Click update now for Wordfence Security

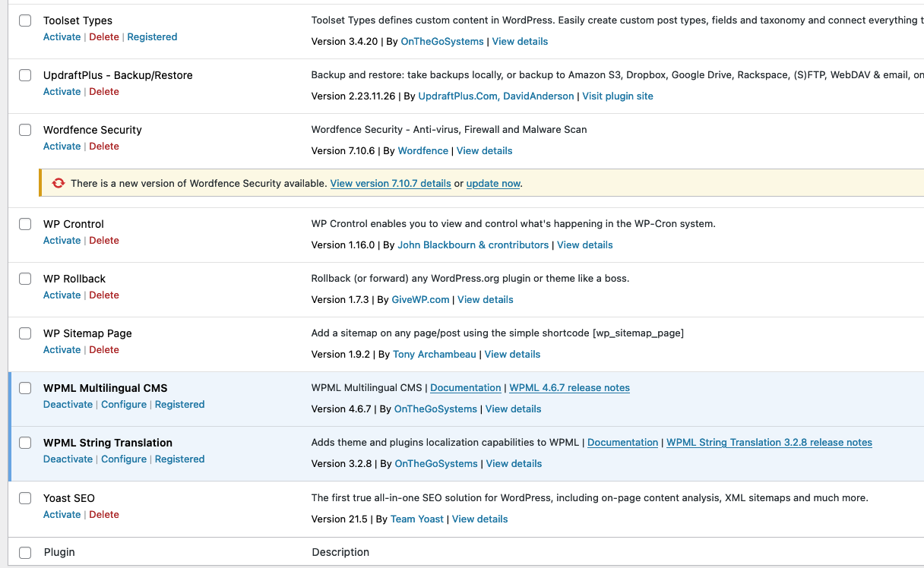pos(493,183)
